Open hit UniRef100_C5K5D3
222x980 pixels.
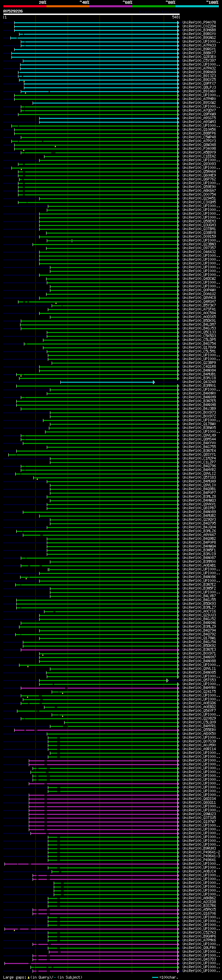(199, 336)
